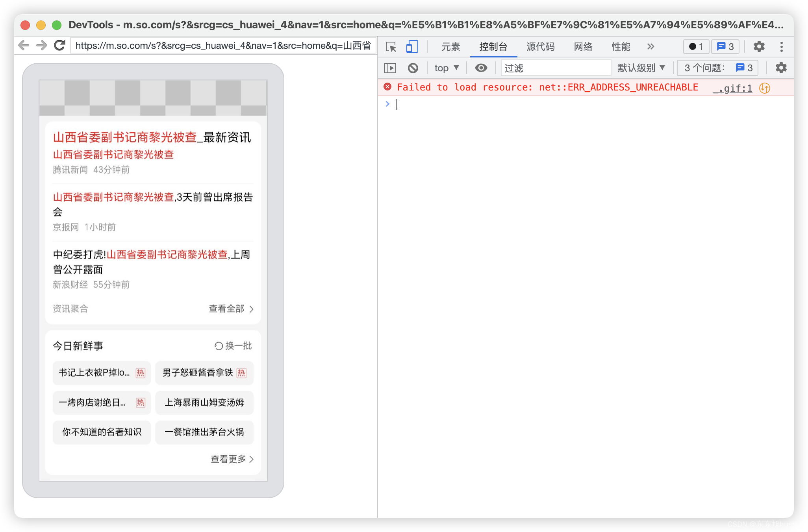Click the browser forward arrow

tap(41, 46)
